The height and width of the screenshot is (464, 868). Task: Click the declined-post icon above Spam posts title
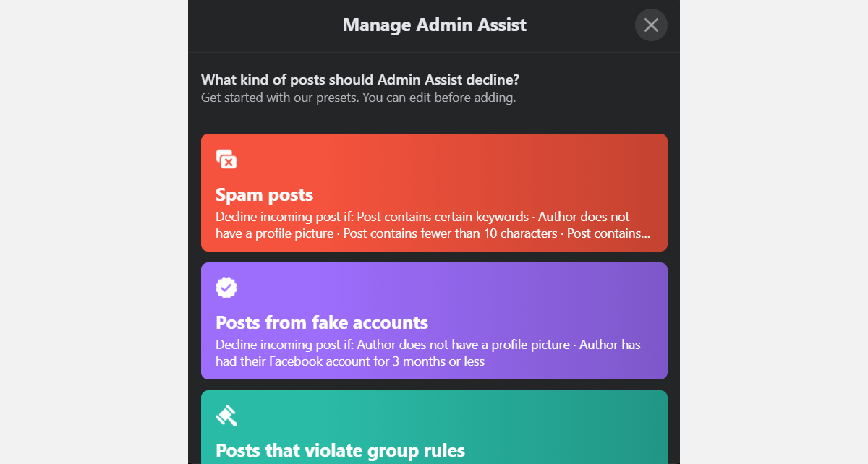(x=226, y=158)
